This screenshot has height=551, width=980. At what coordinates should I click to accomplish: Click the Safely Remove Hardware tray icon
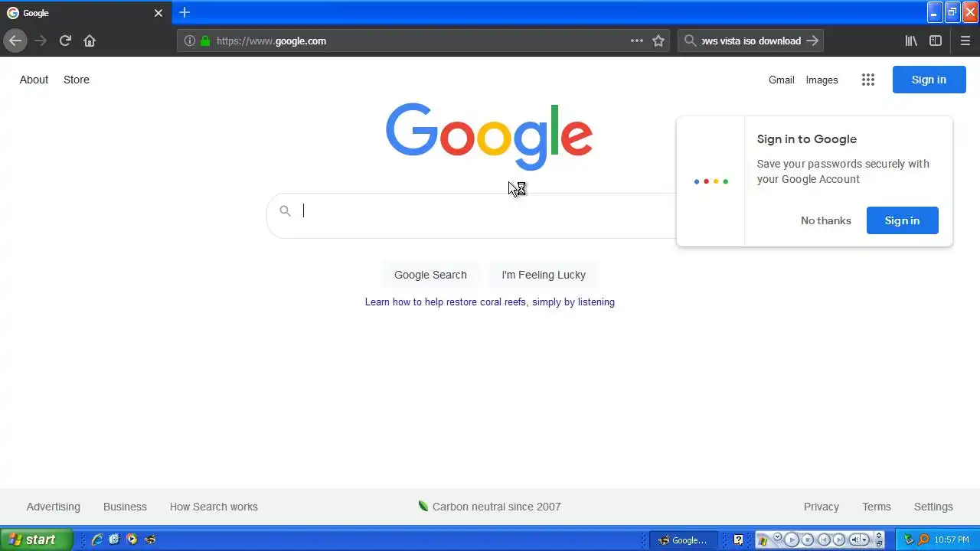(x=909, y=540)
